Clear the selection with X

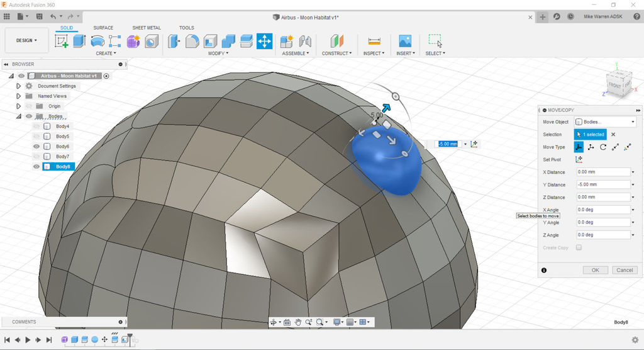[x=613, y=135]
